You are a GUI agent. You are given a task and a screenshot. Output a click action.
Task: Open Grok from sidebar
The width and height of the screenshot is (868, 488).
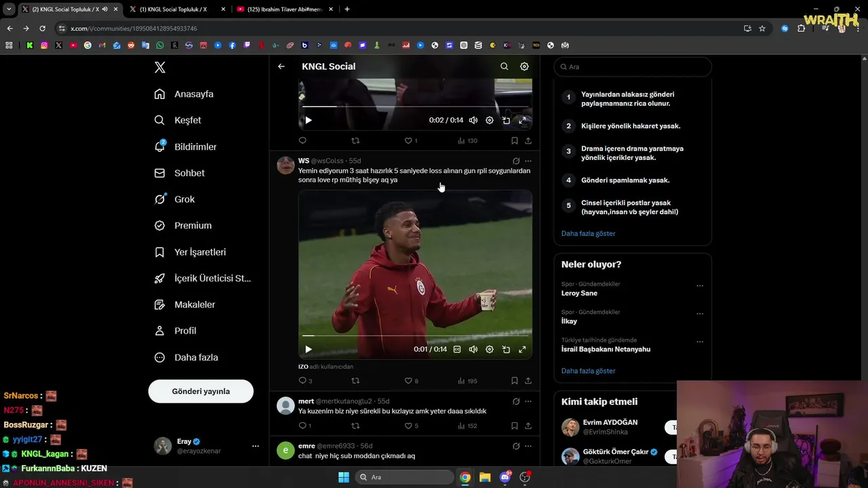174,199
